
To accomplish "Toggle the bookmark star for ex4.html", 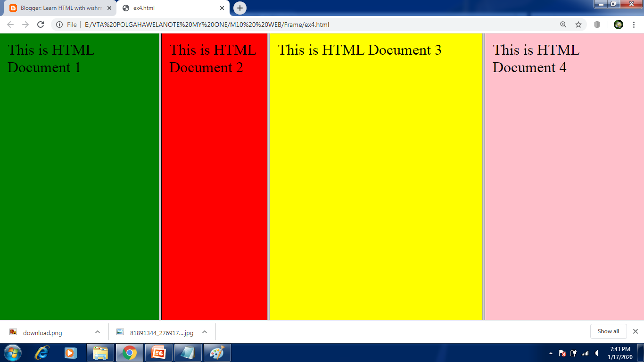I will [578, 24].
